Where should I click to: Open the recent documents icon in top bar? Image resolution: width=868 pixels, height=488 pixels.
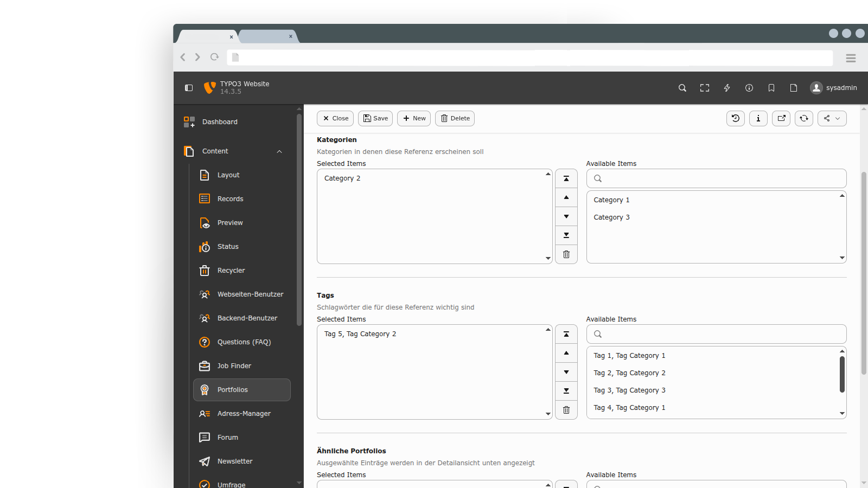tap(794, 88)
